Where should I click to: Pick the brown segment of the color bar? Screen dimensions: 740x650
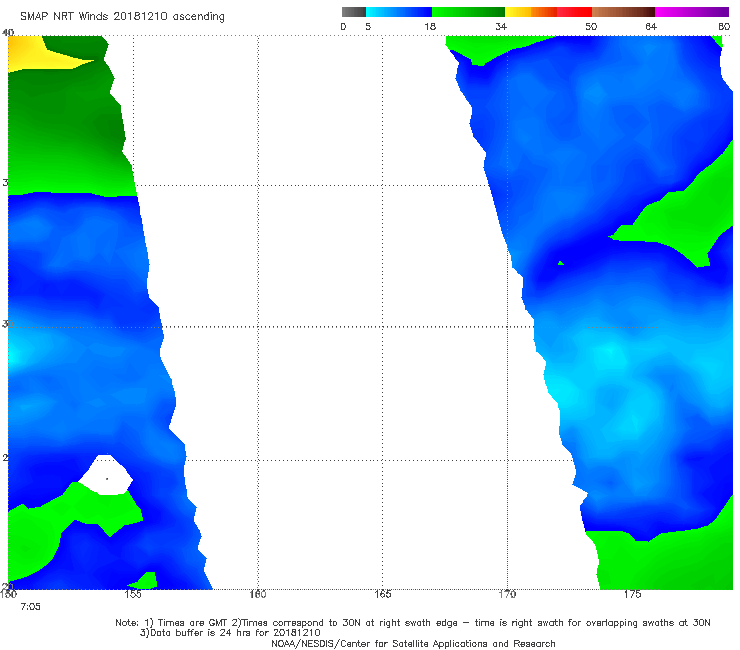click(x=623, y=12)
